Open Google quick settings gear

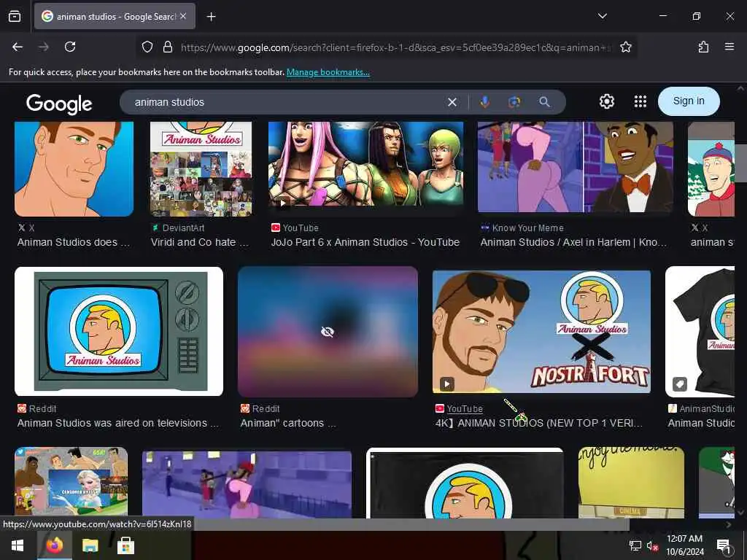pyautogui.click(x=606, y=101)
